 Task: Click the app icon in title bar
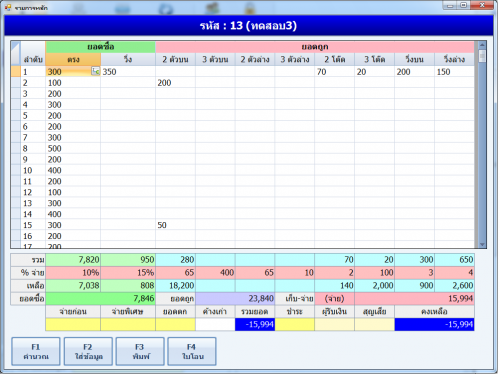(x=8, y=7)
